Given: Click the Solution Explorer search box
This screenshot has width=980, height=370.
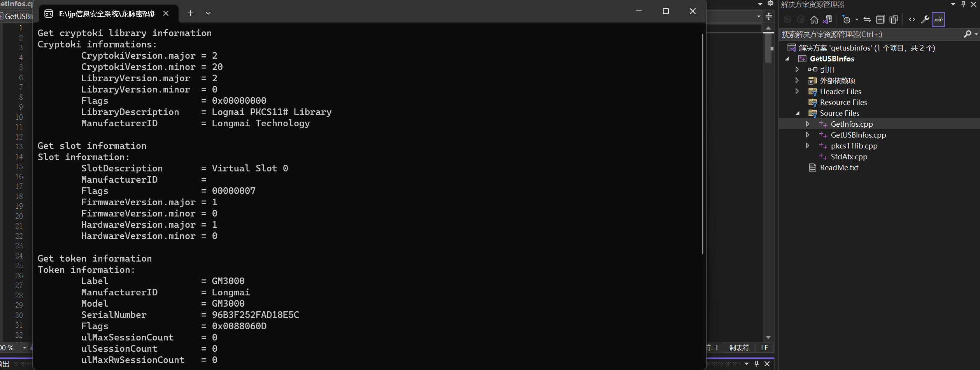Looking at the screenshot, I should (x=871, y=35).
